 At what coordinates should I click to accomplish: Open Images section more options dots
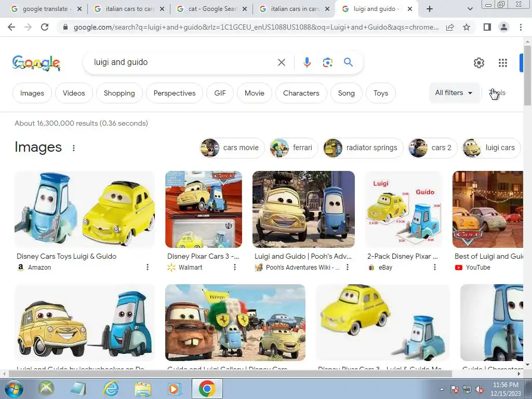click(x=74, y=148)
